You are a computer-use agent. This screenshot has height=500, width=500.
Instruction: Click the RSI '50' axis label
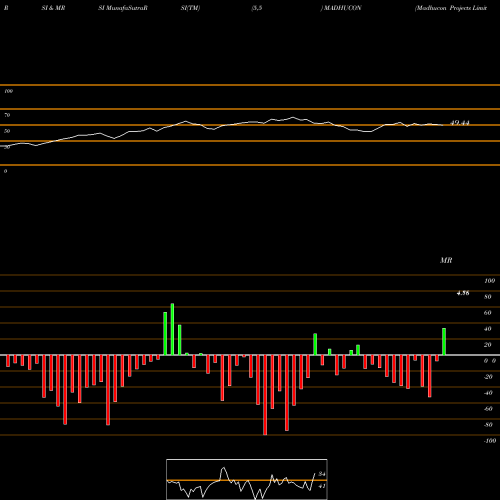click(7, 131)
